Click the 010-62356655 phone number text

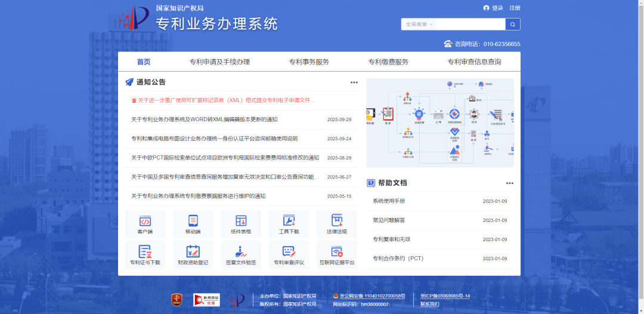click(502, 44)
